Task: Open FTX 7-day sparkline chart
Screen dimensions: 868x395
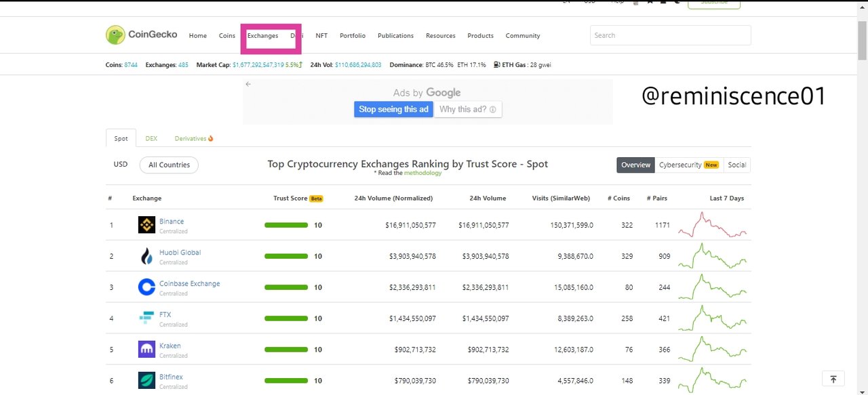Action: [x=712, y=318]
